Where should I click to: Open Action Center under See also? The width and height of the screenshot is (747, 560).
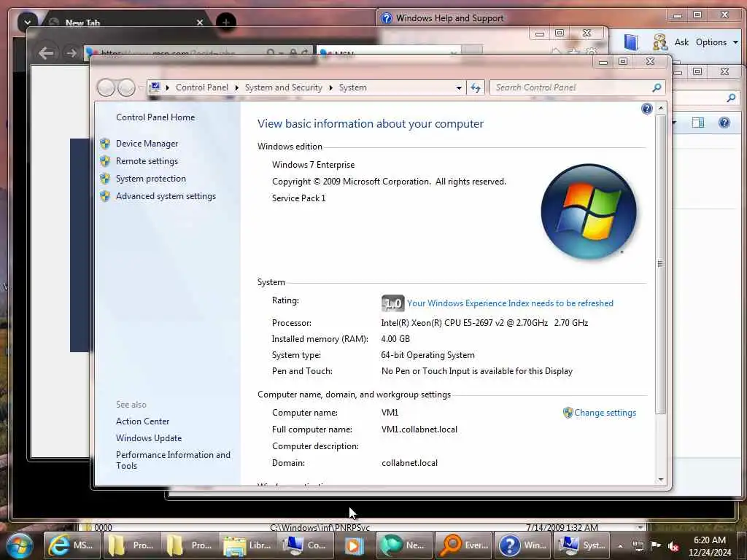pos(142,421)
